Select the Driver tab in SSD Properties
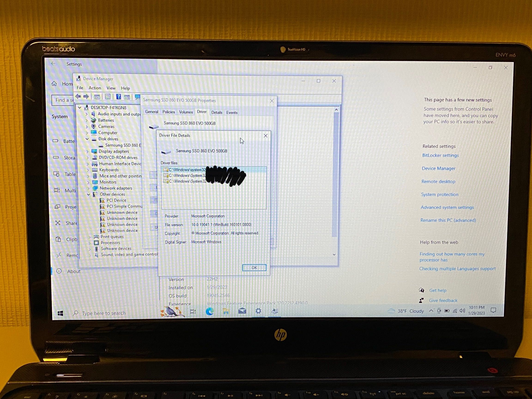This screenshot has height=399, width=532. tap(201, 112)
